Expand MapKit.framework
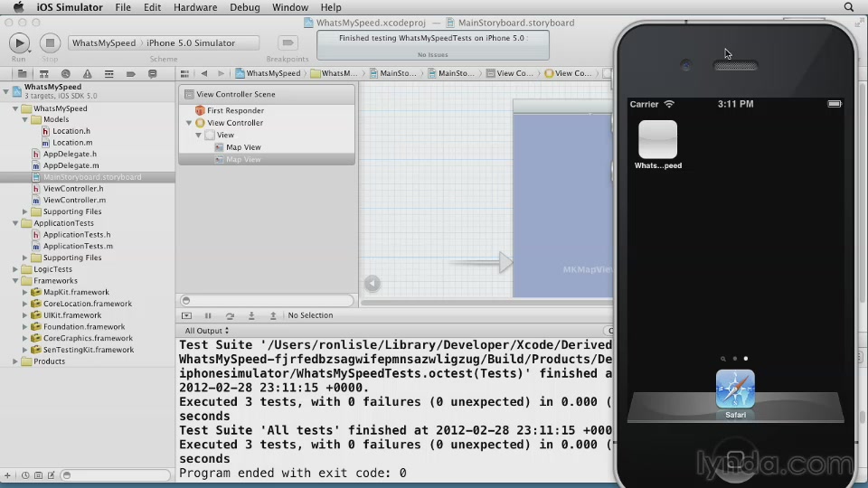868x488 pixels. (25, 292)
